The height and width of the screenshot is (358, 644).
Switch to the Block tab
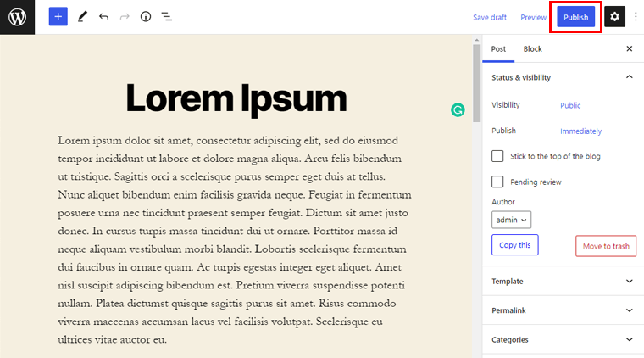(x=532, y=49)
